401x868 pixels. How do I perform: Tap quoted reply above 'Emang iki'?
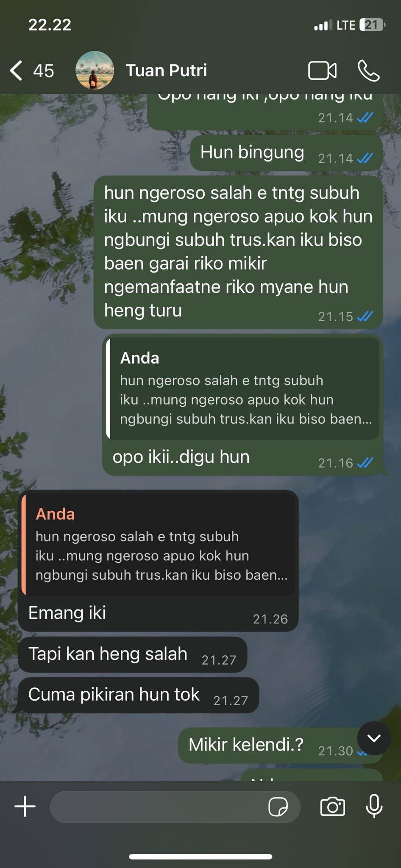pyautogui.click(x=158, y=545)
